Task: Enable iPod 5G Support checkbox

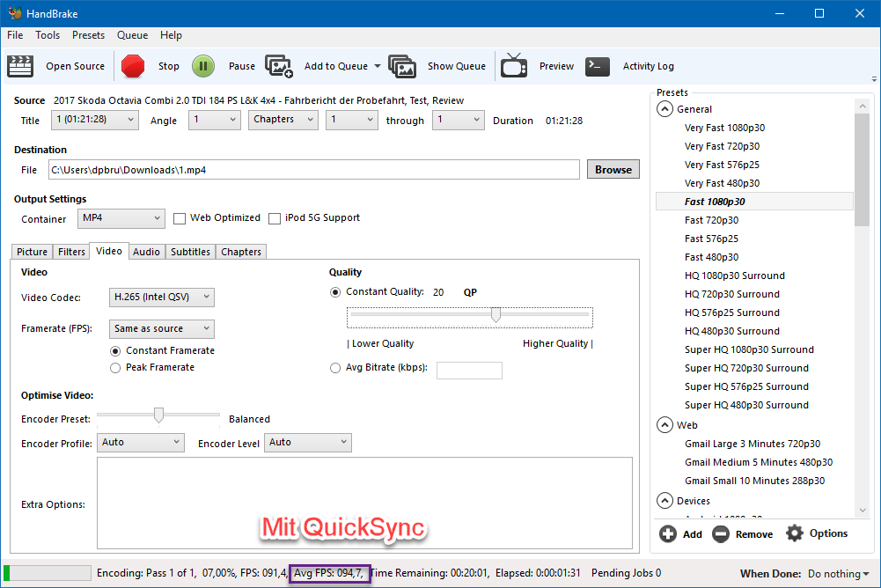Action: click(x=275, y=218)
